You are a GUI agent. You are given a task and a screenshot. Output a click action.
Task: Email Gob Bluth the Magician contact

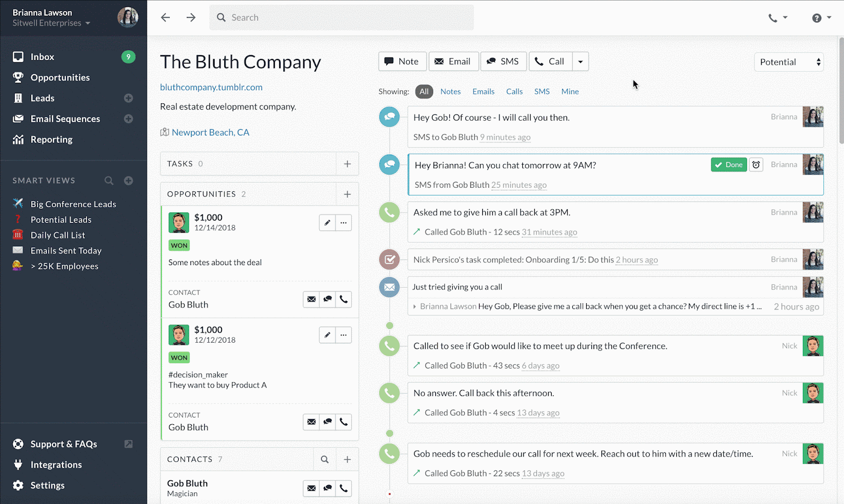click(311, 488)
